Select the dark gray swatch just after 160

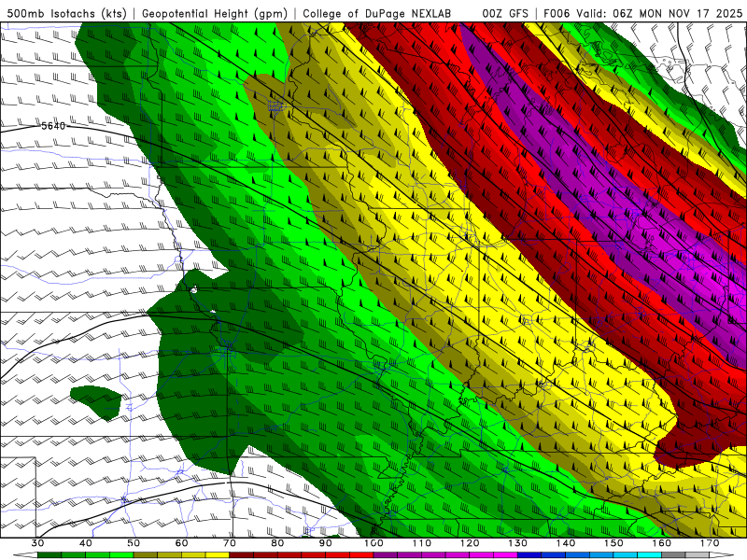click(x=673, y=554)
